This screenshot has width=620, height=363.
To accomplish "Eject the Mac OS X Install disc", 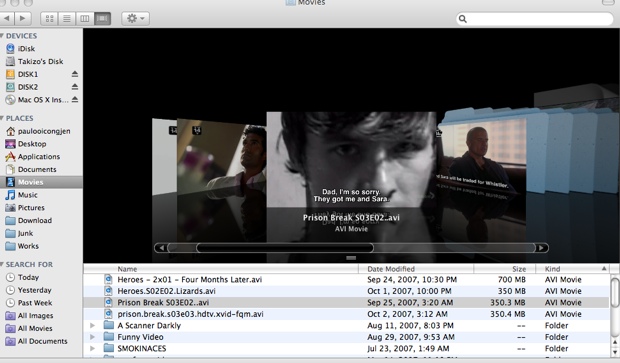I will click(75, 99).
